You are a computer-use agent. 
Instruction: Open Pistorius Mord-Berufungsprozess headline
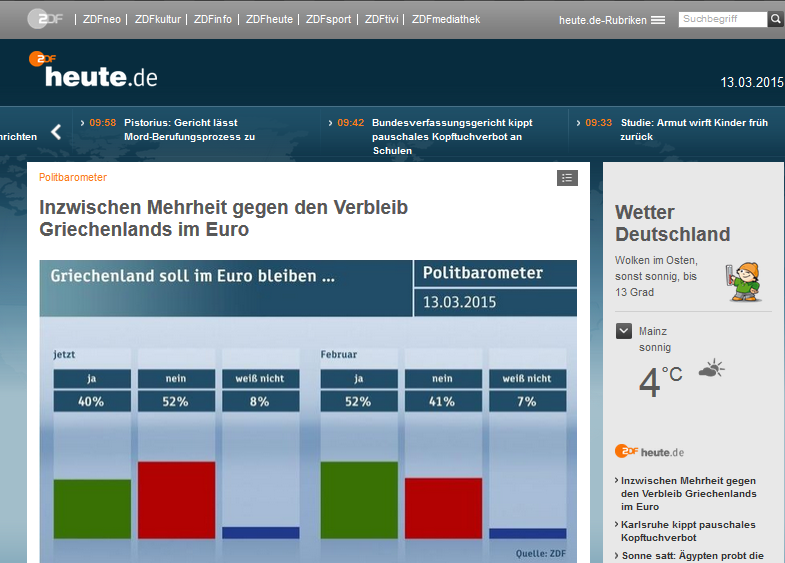pos(190,130)
